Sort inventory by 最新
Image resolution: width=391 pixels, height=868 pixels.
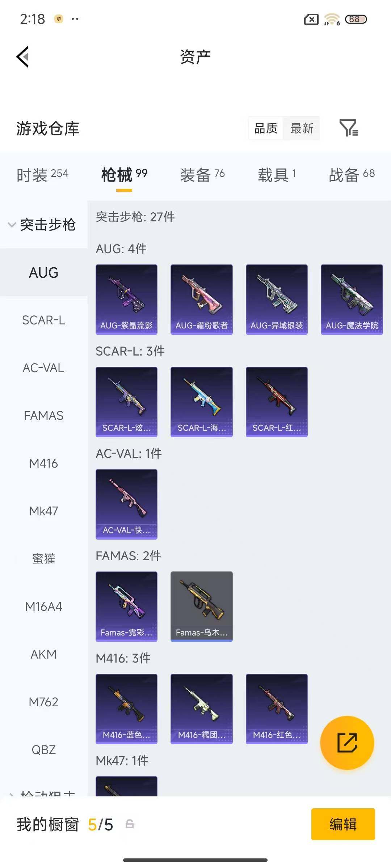(302, 128)
